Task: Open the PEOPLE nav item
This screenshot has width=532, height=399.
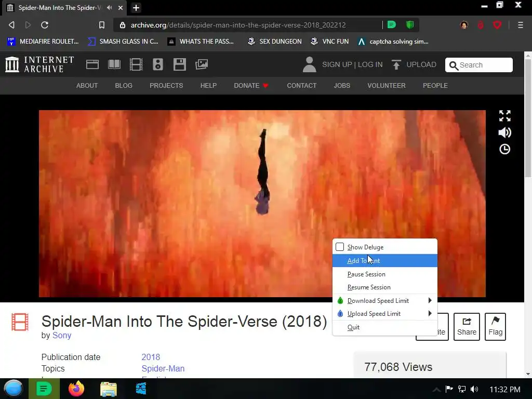Action: pyautogui.click(x=435, y=86)
